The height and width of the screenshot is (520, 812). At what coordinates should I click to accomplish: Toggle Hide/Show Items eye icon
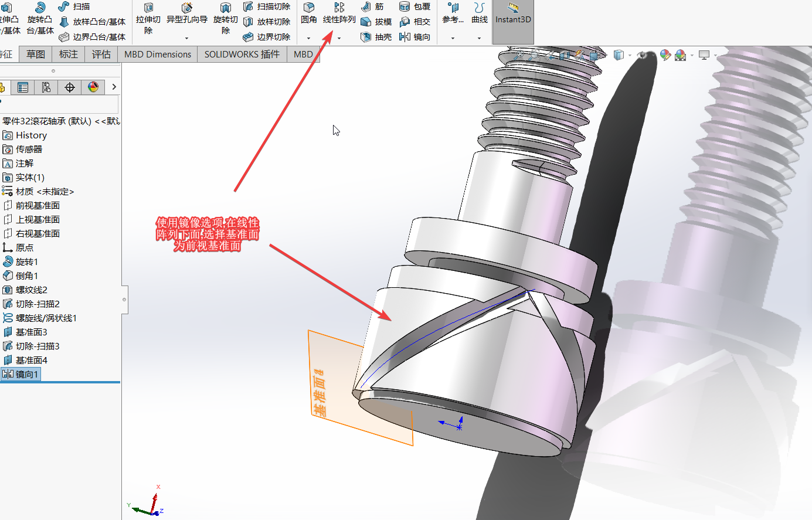pyautogui.click(x=641, y=55)
